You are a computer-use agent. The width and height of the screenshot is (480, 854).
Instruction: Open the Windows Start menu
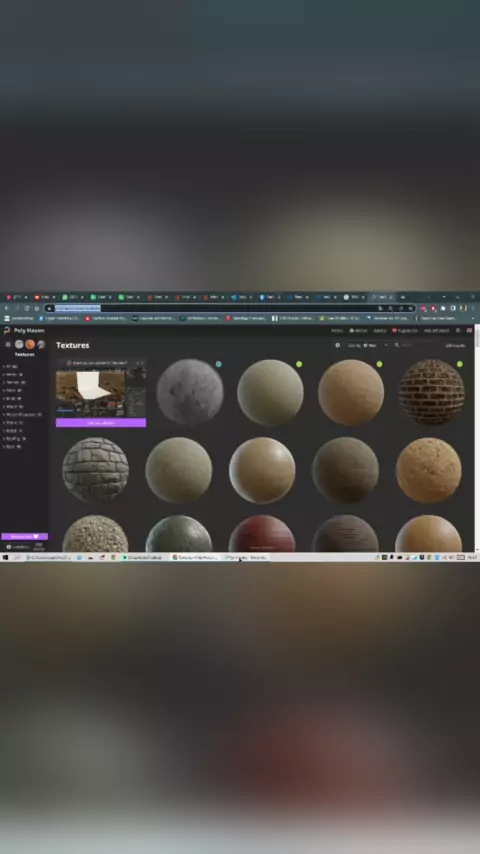5,557
